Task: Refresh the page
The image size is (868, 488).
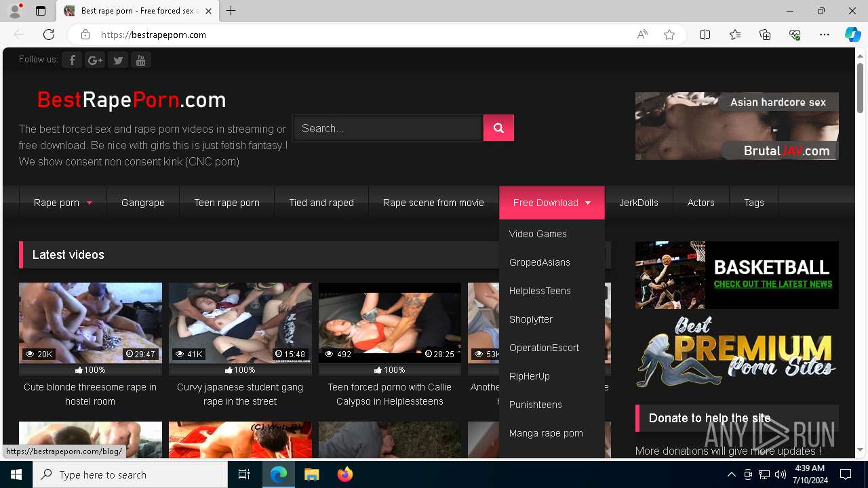Action: 49,35
